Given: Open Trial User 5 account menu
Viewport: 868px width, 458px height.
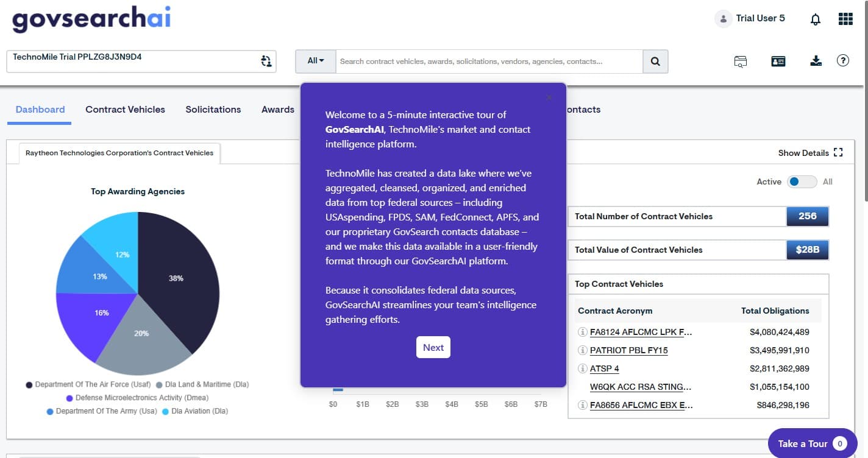Looking at the screenshot, I should (750, 18).
